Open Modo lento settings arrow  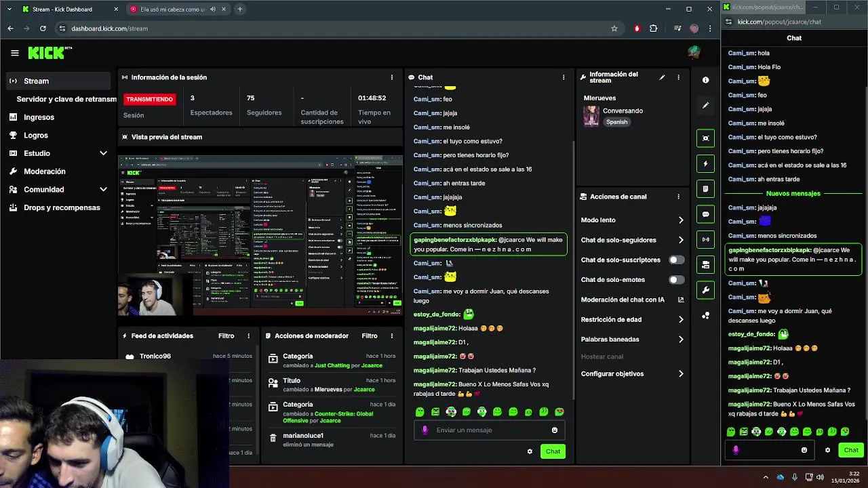[x=681, y=220]
